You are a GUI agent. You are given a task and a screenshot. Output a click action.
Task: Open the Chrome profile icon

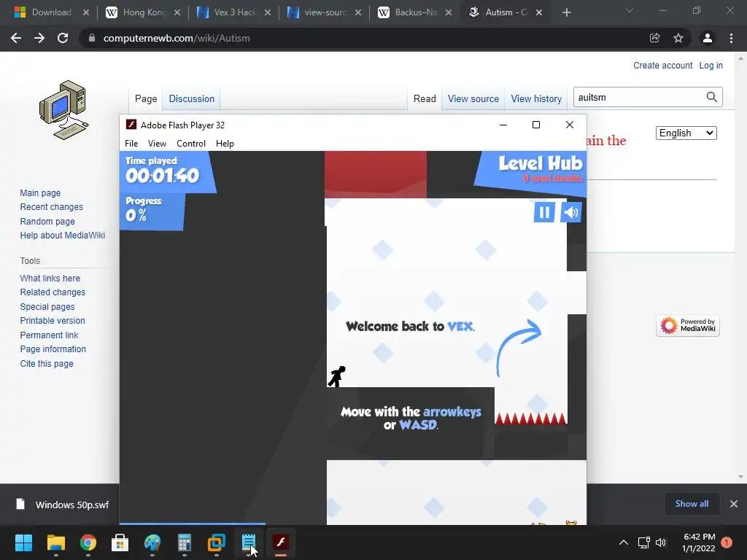pyautogui.click(x=708, y=38)
